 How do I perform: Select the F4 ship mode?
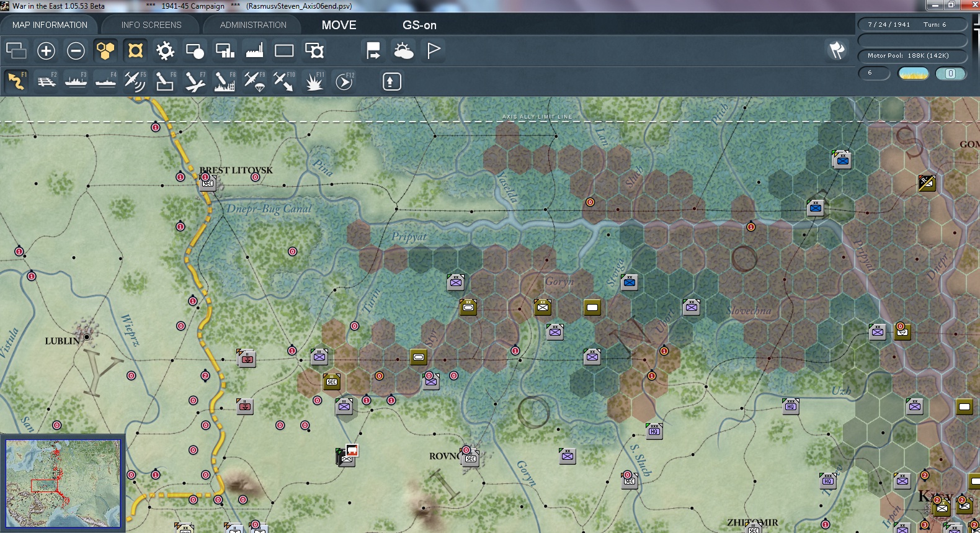pyautogui.click(x=105, y=81)
